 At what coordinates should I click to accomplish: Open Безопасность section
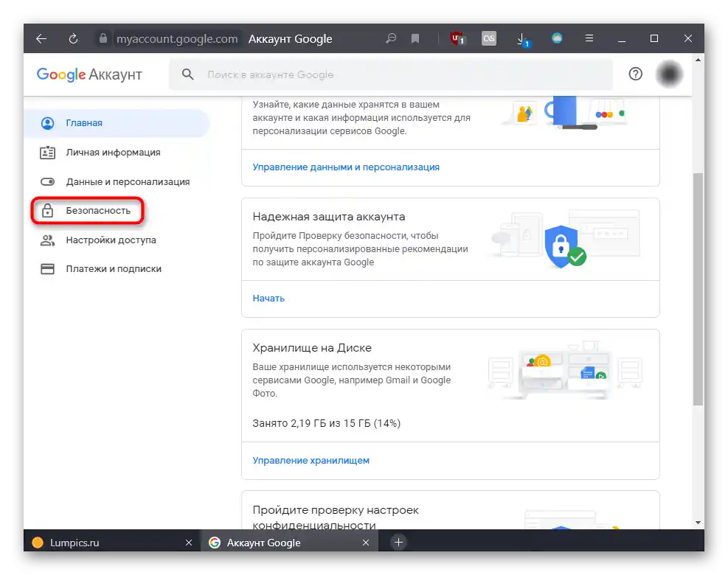tap(87, 211)
